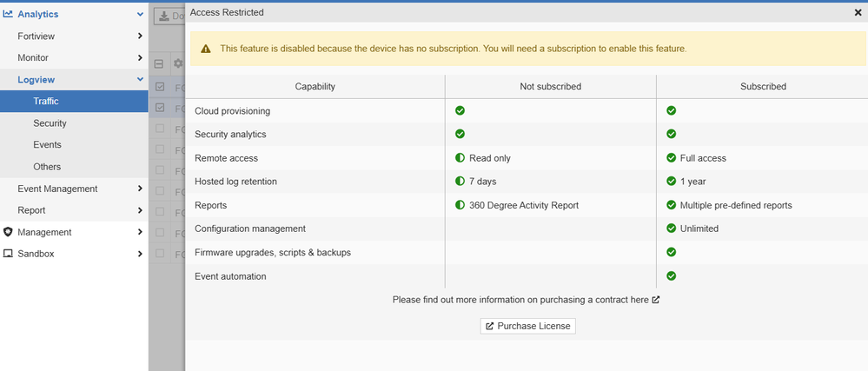
Task: Uncheck the first checked row checkbox
Action: 159,87
